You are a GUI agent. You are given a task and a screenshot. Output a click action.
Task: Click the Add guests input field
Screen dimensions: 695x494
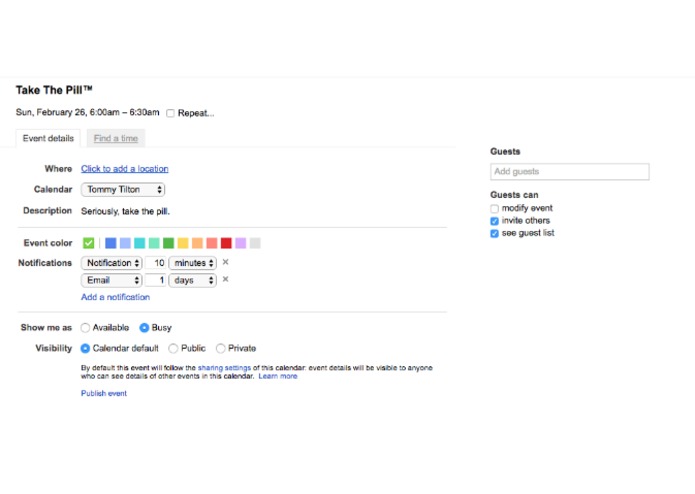tap(570, 171)
